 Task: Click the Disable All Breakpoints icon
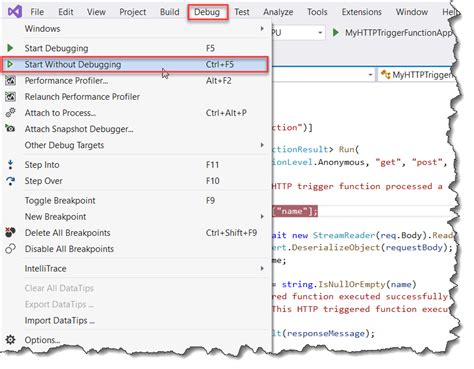tap(10, 249)
